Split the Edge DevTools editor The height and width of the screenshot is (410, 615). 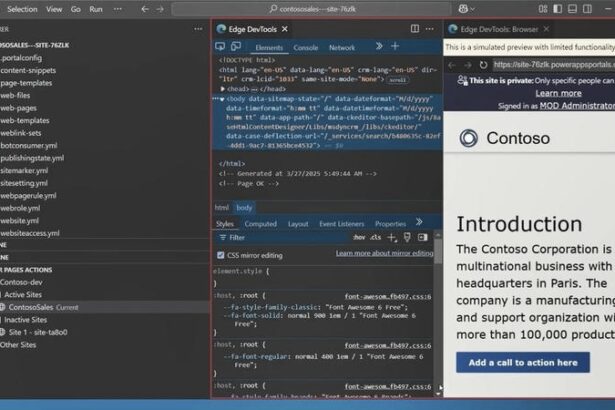[x=415, y=29]
